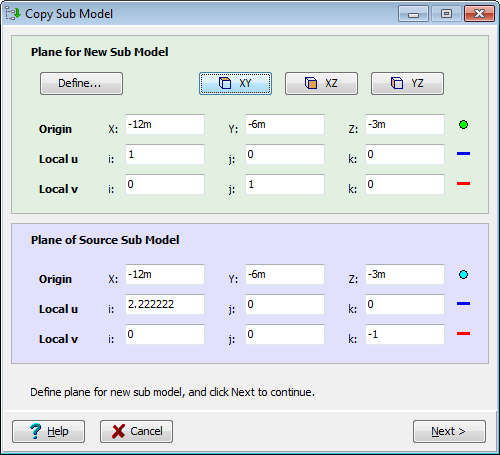Minimize the Copy Sub Model window

413,14
